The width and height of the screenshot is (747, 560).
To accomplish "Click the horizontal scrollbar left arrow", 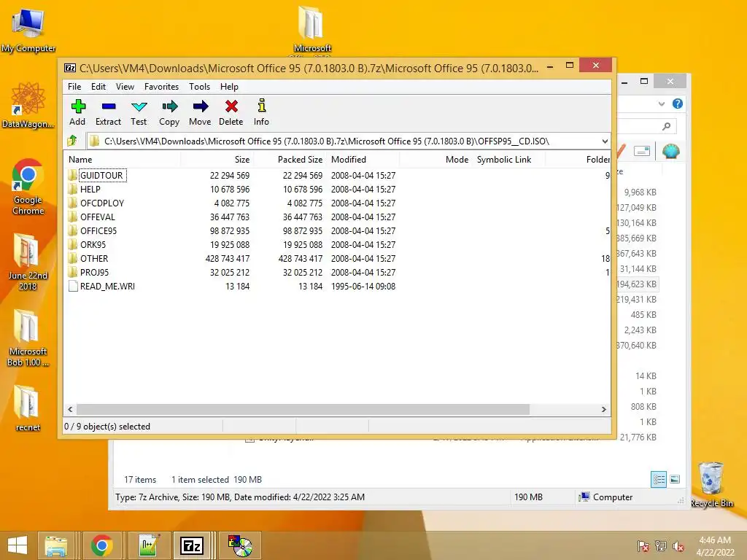I will click(71, 409).
